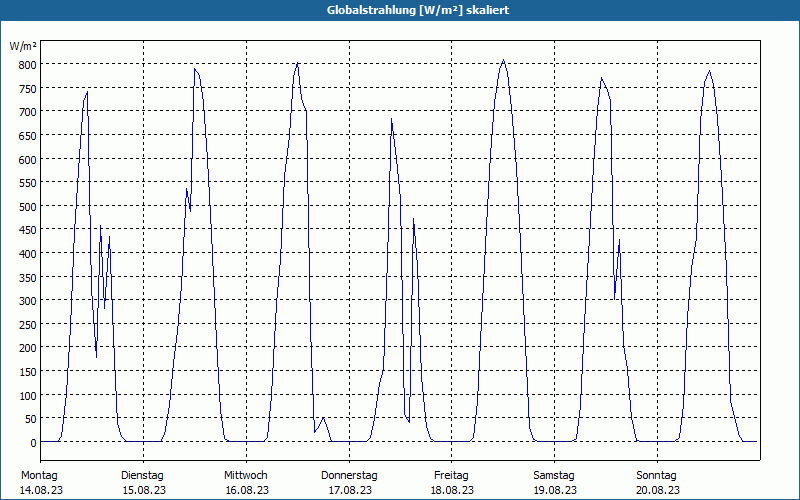
Task: Click the 0 y-axis value
Action: pos(34,443)
